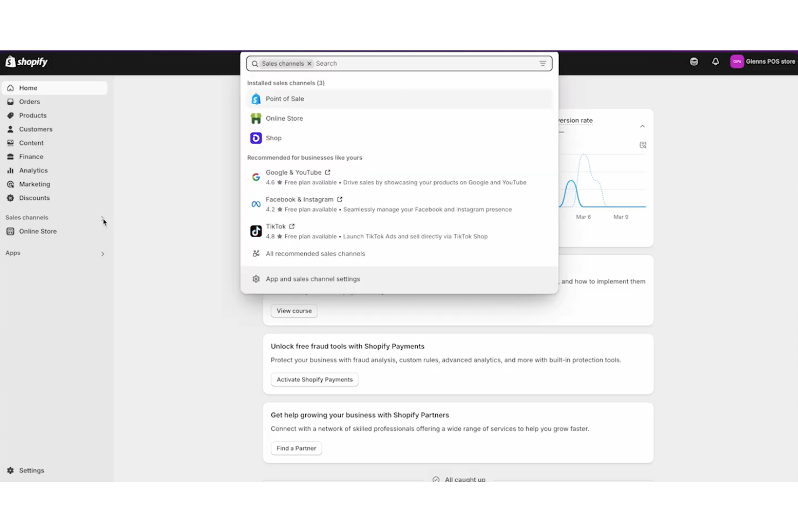Open Products from the sidebar
Viewport: 798px width, 532px height.
pyautogui.click(x=54, y=115)
